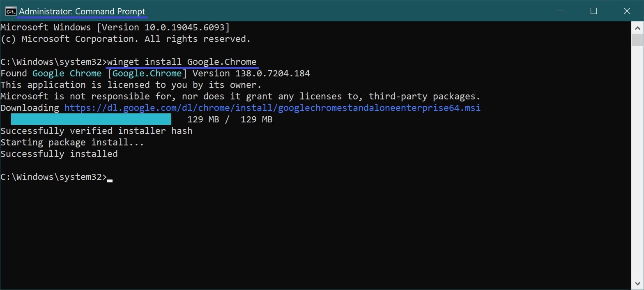Minimize the Command Prompt window
This screenshot has height=290, width=644.
[x=560, y=11]
